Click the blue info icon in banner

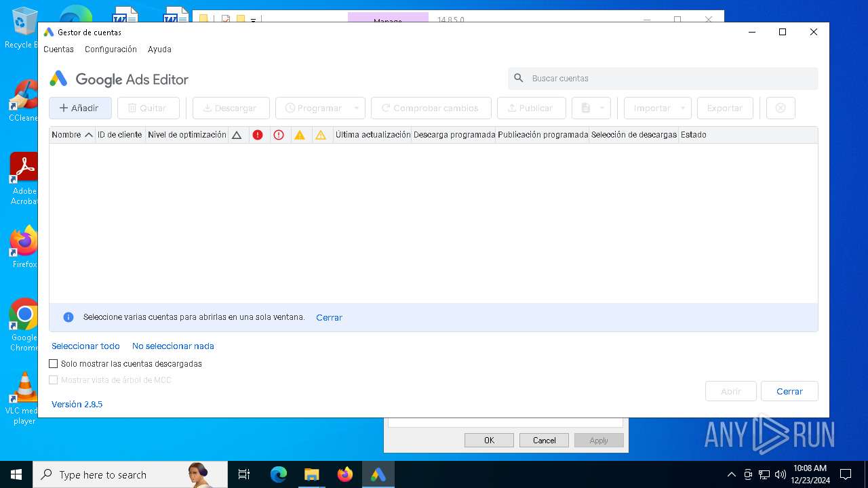coord(68,317)
